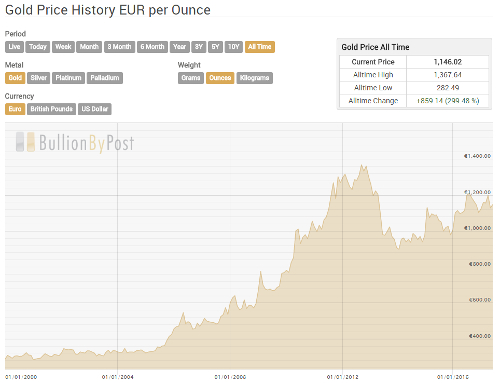Viewport: 500px width, 383px height.
Task: Switch metal to Platinum
Action: (68, 78)
